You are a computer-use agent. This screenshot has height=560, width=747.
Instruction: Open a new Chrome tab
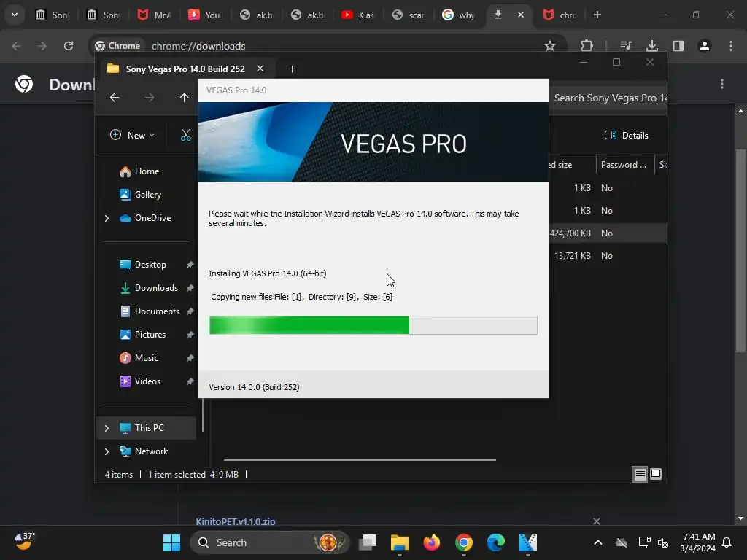(x=597, y=15)
